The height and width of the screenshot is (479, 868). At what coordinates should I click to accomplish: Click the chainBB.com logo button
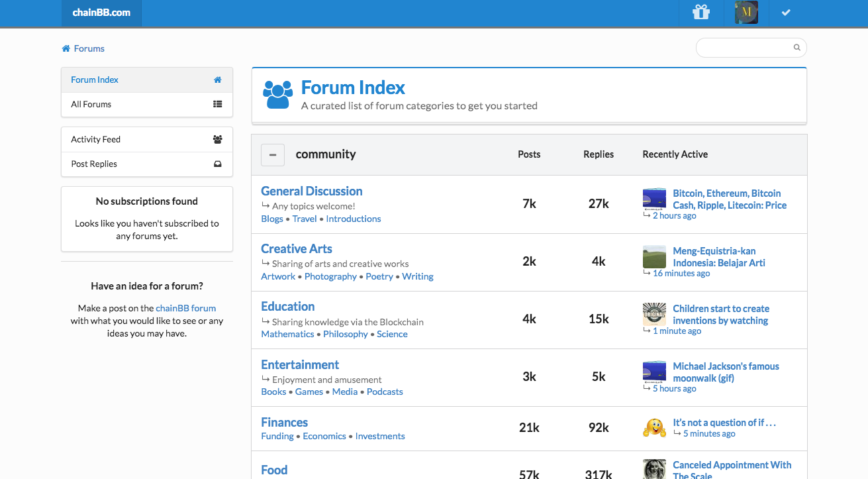[x=101, y=13]
